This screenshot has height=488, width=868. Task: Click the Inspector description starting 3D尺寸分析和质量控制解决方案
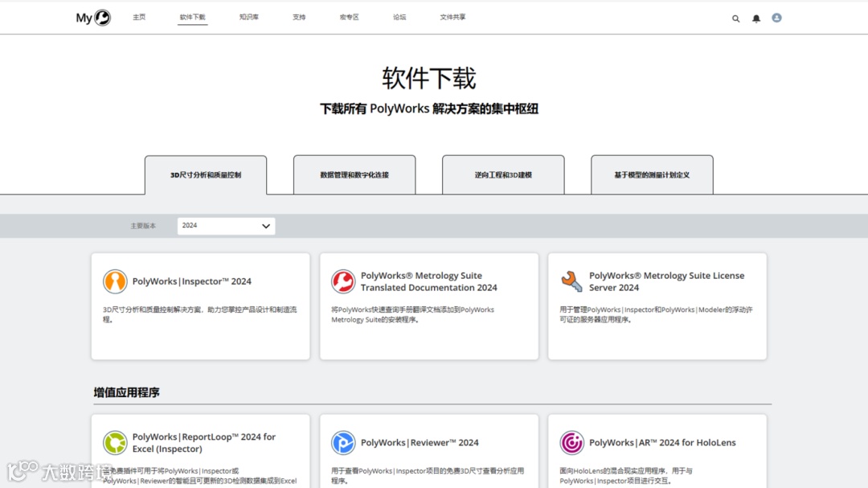(x=200, y=314)
